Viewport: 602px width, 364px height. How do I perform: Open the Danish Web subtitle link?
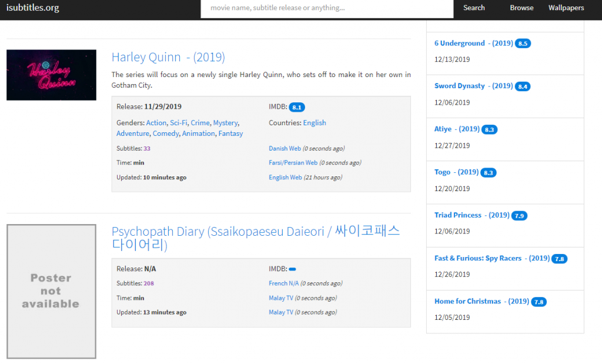coord(285,149)
